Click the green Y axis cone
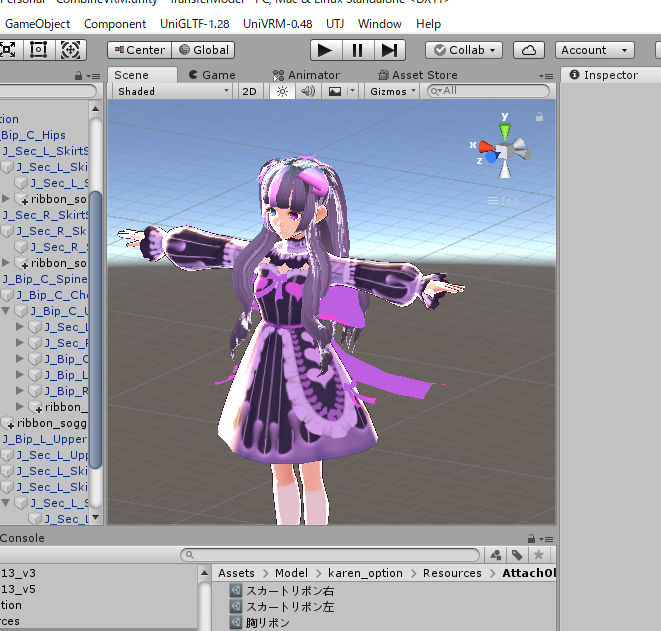The height and width of the screenshot is (631, 661). tap(505, 131)
